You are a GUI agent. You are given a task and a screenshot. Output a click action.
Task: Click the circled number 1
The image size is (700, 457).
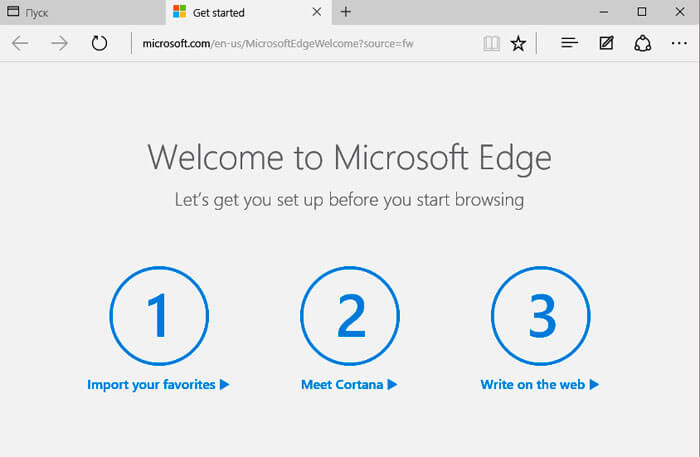tap(159, 316)
